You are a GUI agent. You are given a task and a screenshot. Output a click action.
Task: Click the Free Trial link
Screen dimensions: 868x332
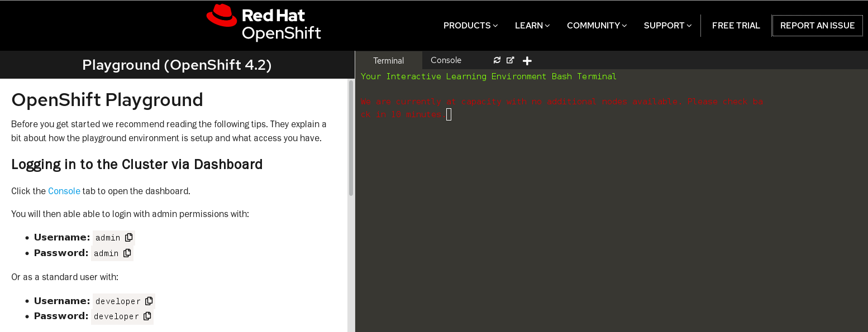pyautogui.click(x=736, y=26)
